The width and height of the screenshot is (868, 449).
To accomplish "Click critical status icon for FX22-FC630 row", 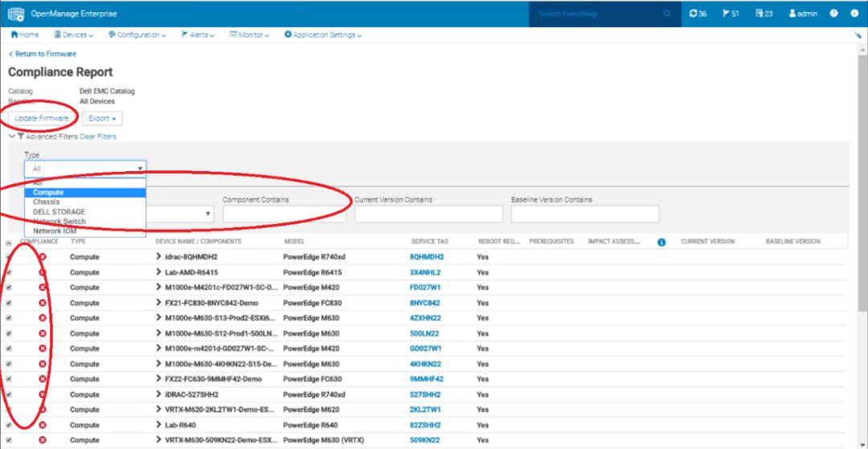I will coord(43,379).
